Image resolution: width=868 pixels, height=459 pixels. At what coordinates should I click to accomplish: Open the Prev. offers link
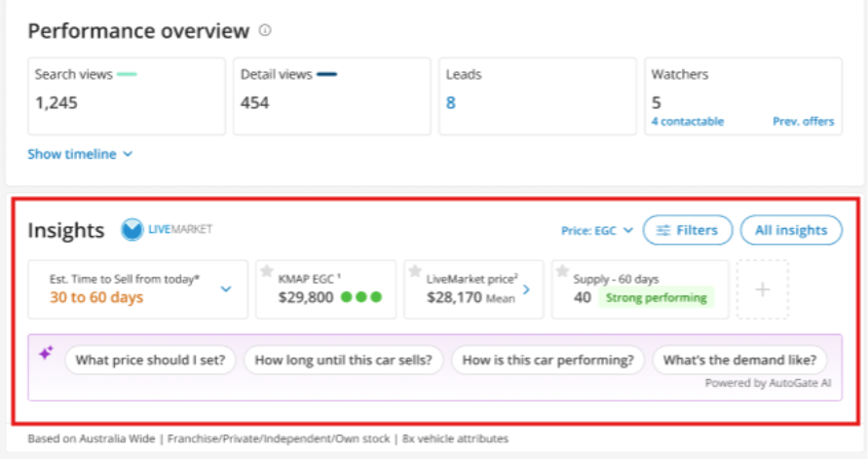click(x=804, y=122)
